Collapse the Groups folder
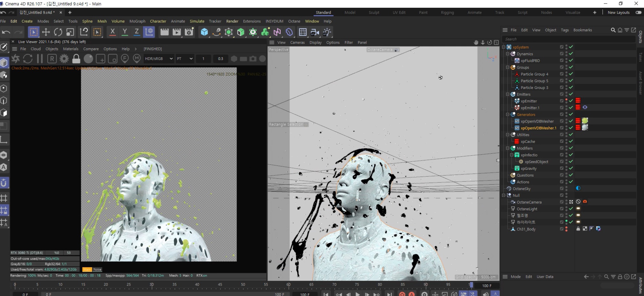 pos(508,67)
